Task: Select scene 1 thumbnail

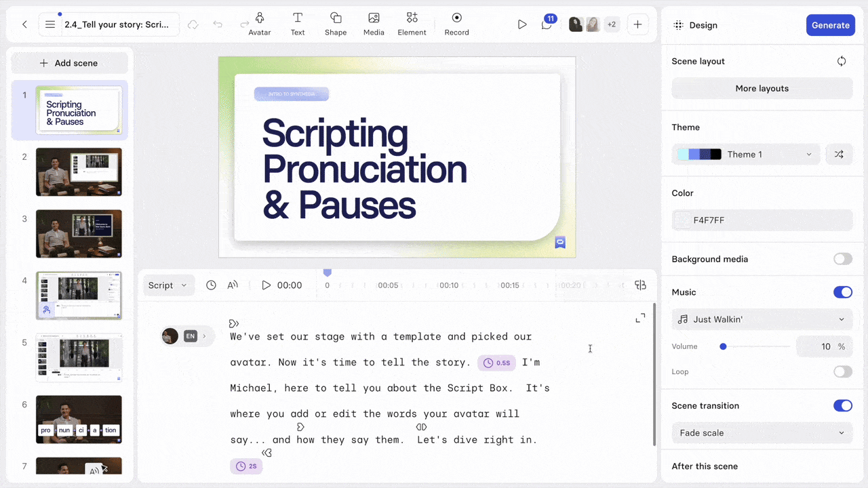Action: [79, 110]
